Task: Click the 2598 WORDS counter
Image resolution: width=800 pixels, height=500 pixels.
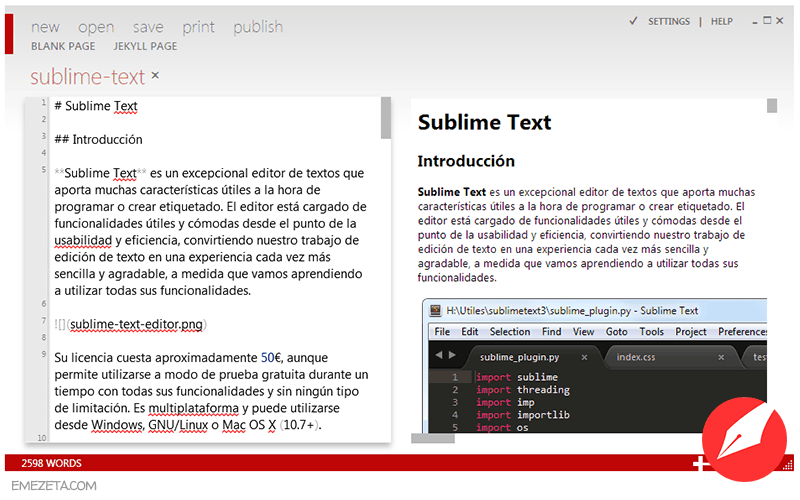Action: click(x=52, y=463)
